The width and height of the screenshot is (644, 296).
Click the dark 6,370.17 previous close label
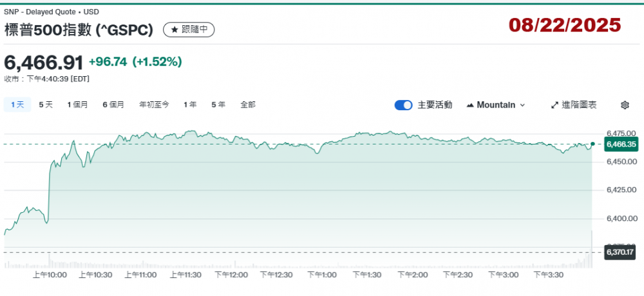(620, 252)
